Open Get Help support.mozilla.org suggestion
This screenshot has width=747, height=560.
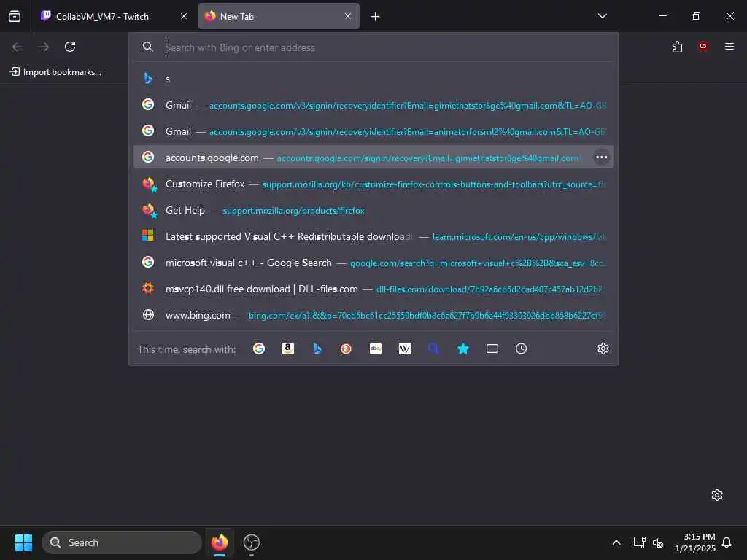pyautogui.click(x=373, y=210)
